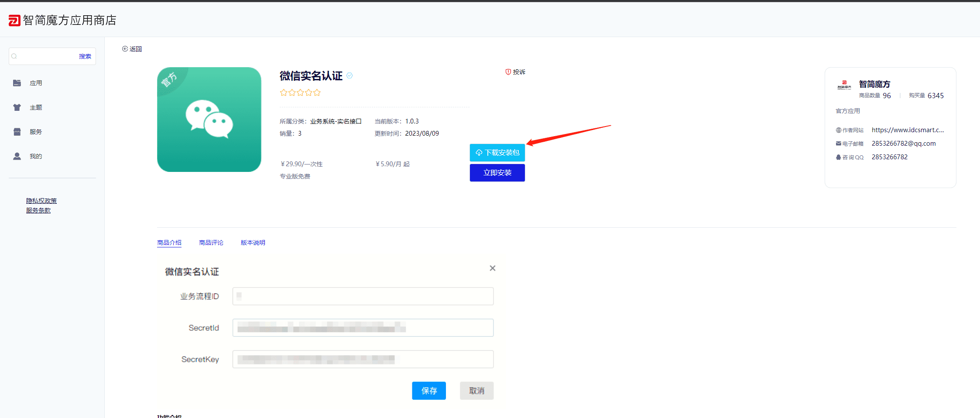Click the 搜索 search button
Screen dimensions: 980x418
click(x=85, y=56)
